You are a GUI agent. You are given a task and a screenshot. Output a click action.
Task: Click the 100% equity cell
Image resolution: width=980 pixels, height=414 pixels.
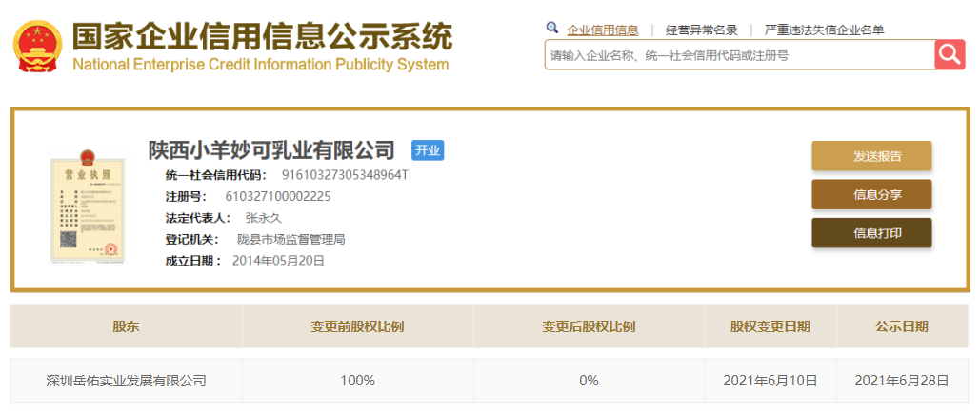pos(357,381)
